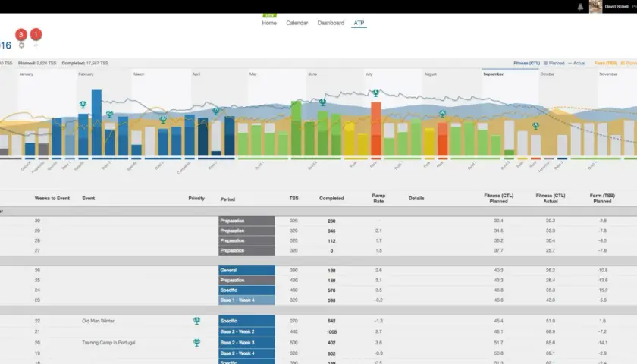Viewport: 637px width, 364px height.
Task: Select the trophy marker in March
Action: [163, 120]
